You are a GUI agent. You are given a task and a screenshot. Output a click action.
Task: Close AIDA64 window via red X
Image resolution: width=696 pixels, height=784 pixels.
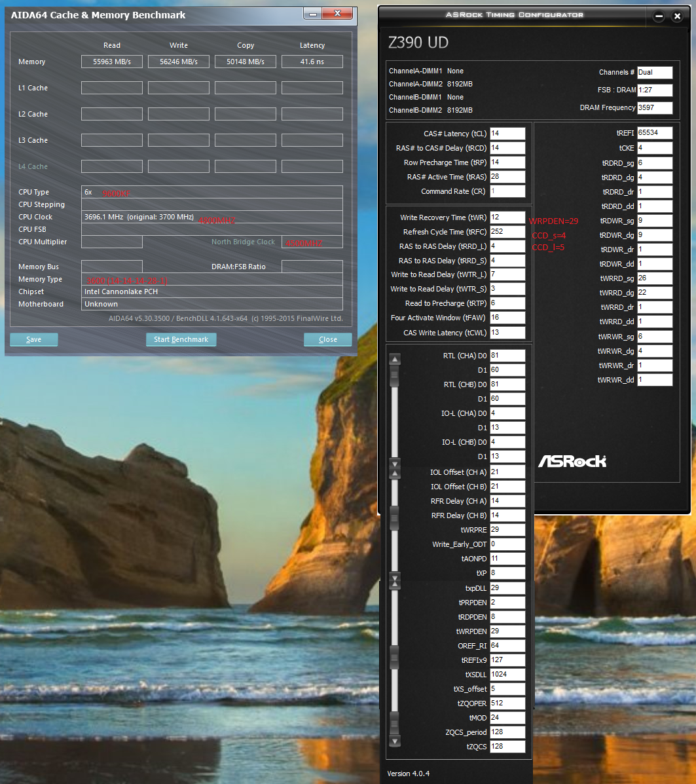pos(337,14)
